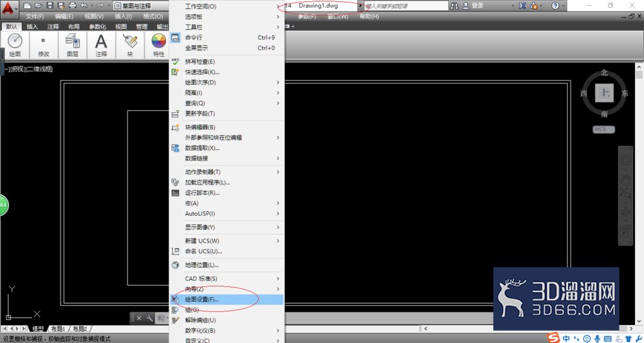Open the 绘图 ribbon panel

15,45
